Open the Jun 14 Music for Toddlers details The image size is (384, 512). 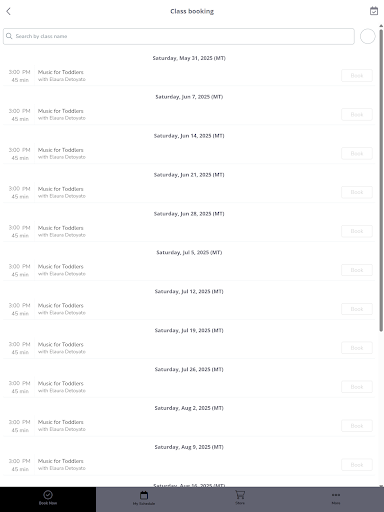[61, 150]
